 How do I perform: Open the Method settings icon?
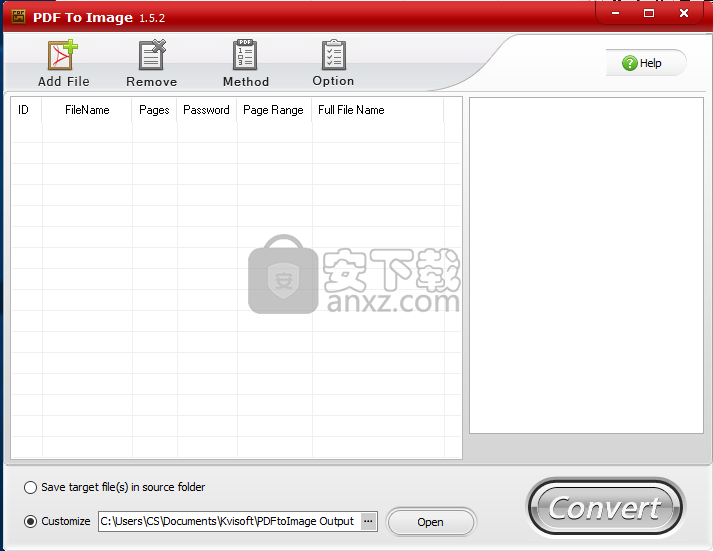coord(245,55)
